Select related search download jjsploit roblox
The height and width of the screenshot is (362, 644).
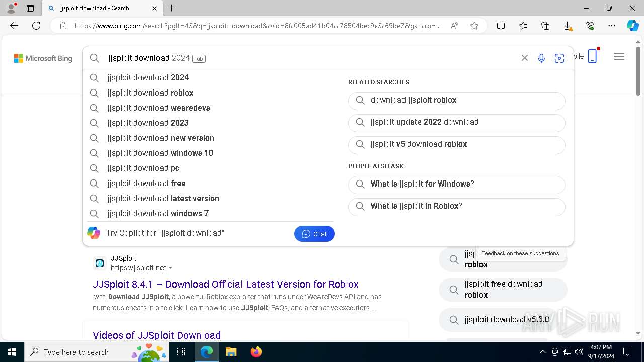click(x=457, y=101)
